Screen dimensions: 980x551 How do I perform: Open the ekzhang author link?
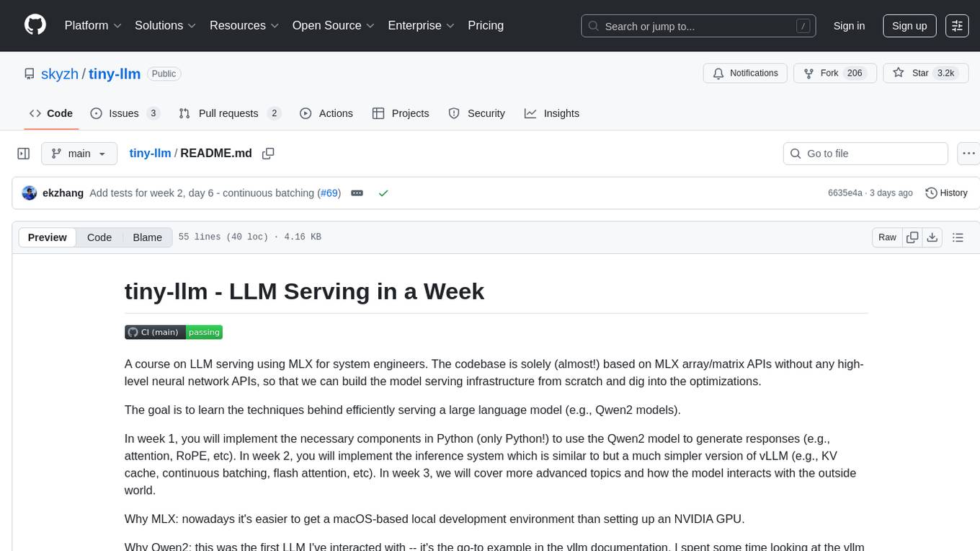click(x=63, y=193)
